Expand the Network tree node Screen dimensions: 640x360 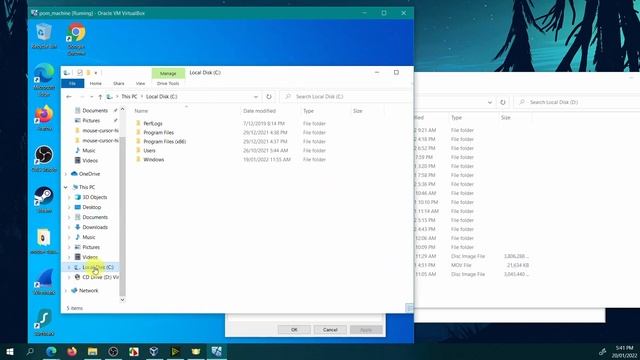[x=66, y=291]
